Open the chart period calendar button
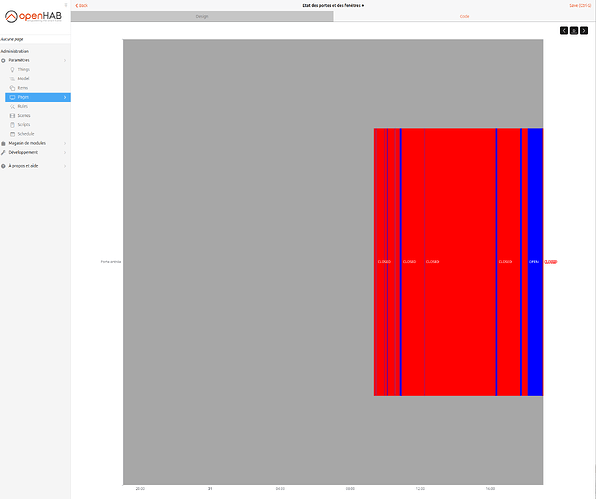 (574, 30)
